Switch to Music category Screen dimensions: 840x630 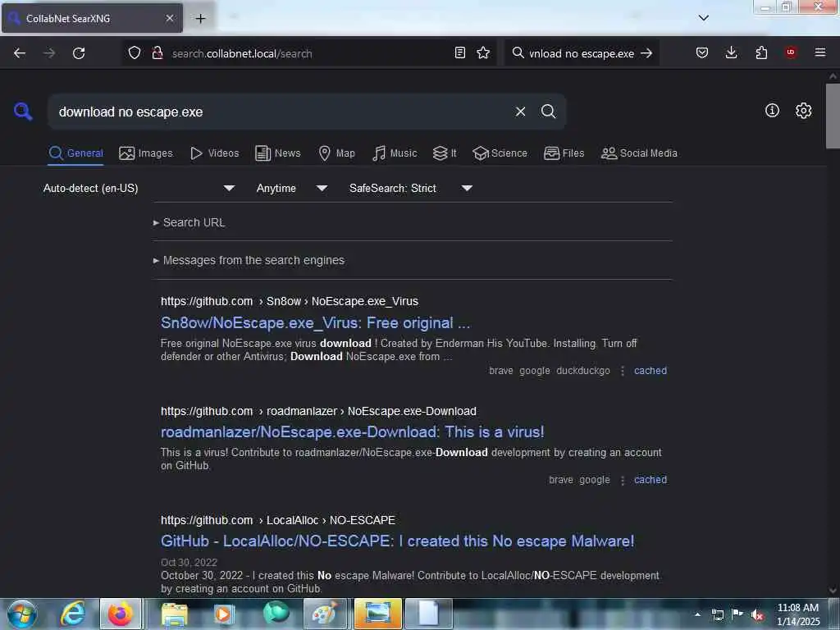(x=395, y=153)
